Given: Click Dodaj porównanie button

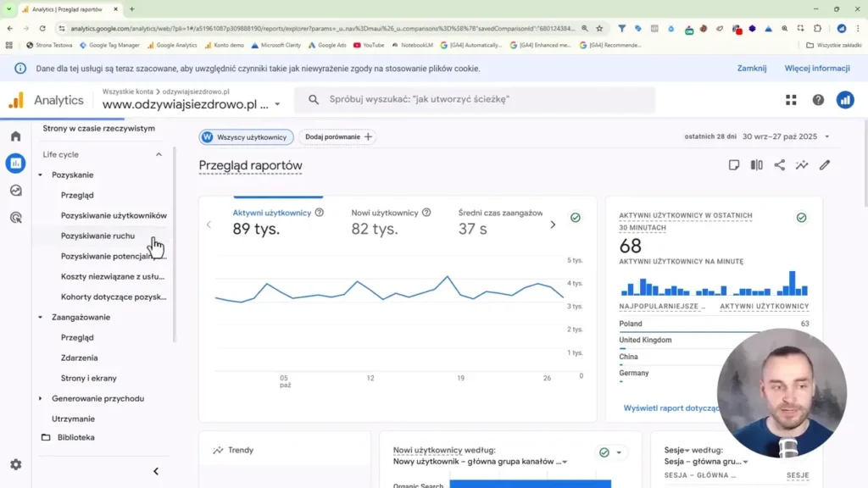Looking at the screenshot, I should coord(337,136).
